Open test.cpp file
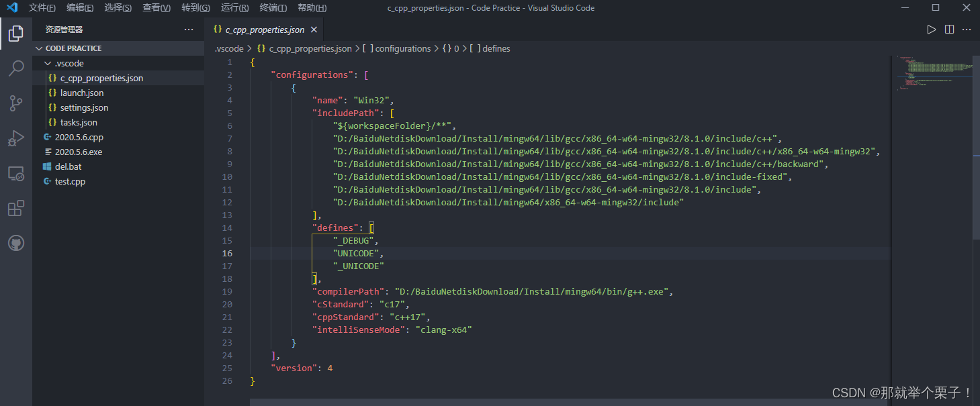The image size is (980, 406). [x=118, y=181]
